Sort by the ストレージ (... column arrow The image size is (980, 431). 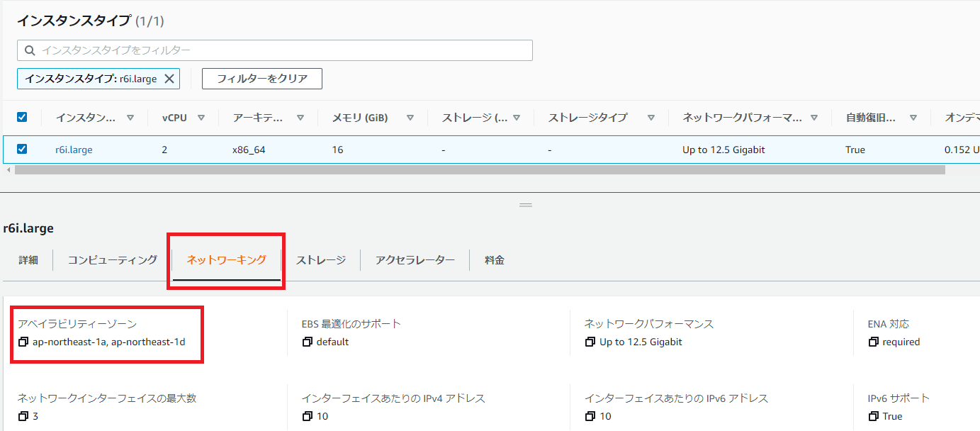(x=517, y=118)
